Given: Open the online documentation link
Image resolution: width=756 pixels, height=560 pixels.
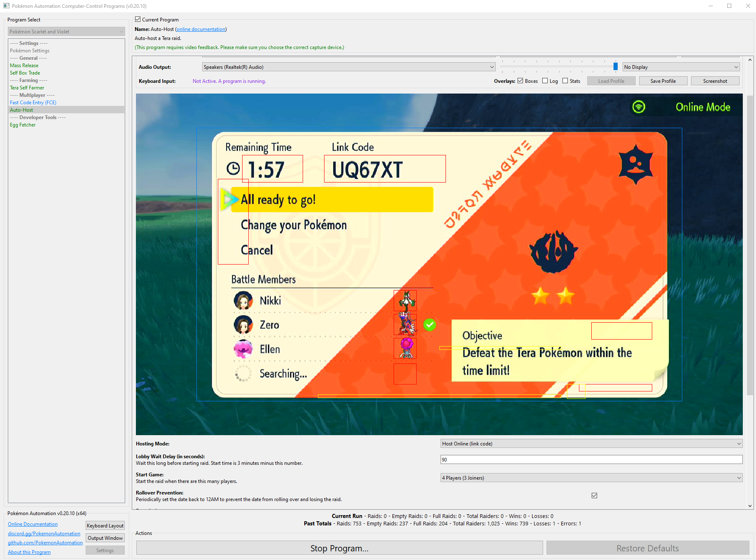Looking at the screenshot, I should [201, 29].
